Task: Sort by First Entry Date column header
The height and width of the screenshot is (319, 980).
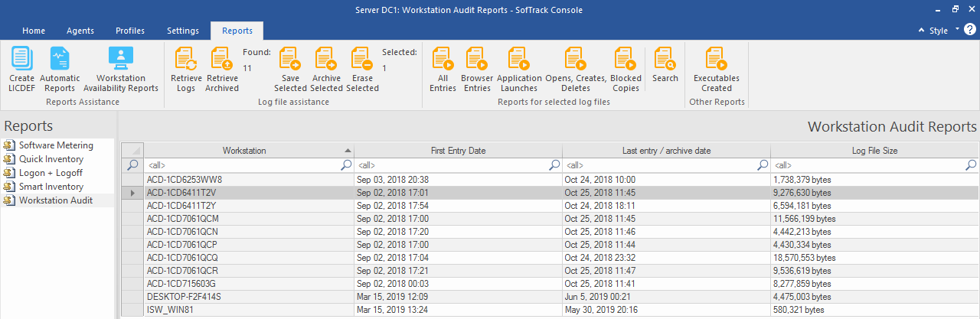Action: pyautogui.click(x=458, y=151)
